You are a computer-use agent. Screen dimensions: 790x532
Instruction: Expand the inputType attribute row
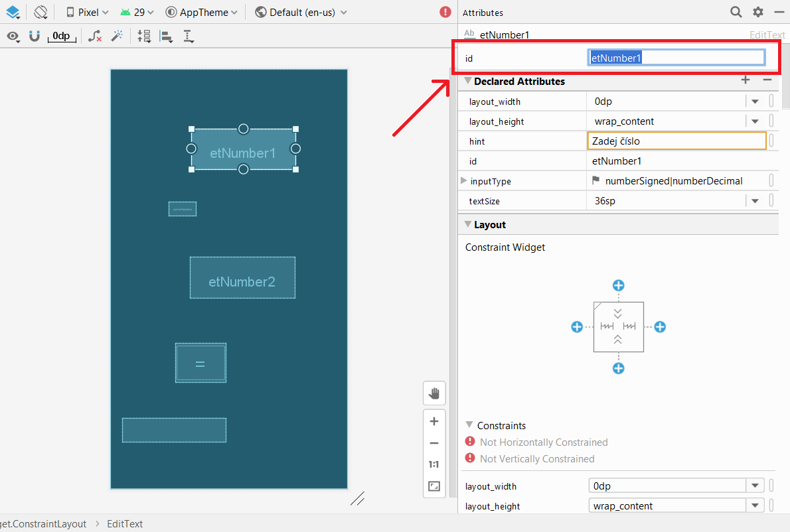click(x=463, y=180)
